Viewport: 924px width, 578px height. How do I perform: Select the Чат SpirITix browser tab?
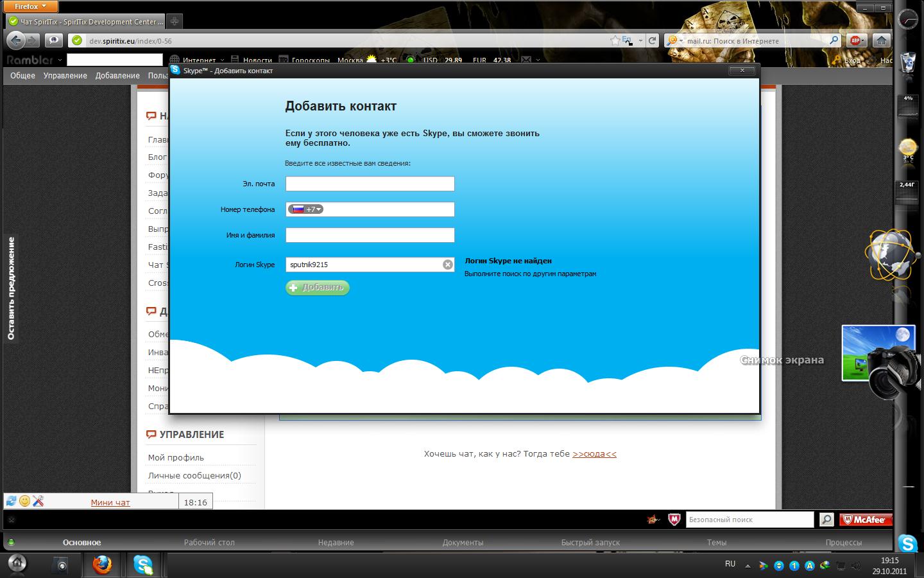85,21
